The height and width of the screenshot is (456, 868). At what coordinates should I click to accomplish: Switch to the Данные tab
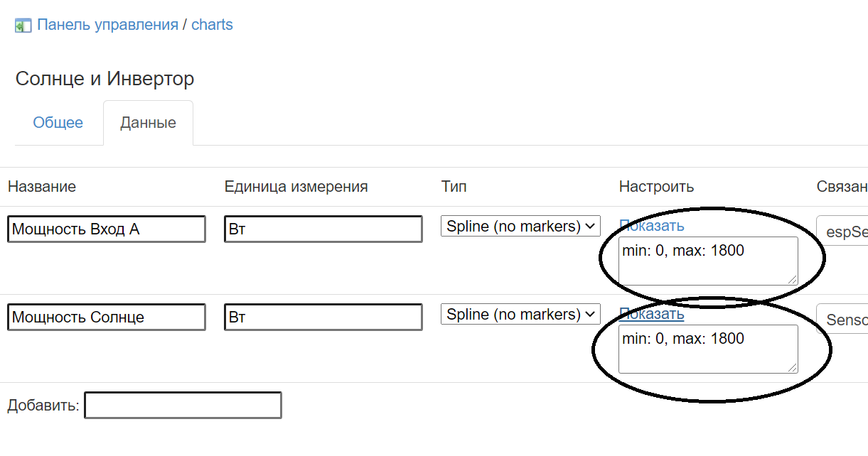point(148,122)
